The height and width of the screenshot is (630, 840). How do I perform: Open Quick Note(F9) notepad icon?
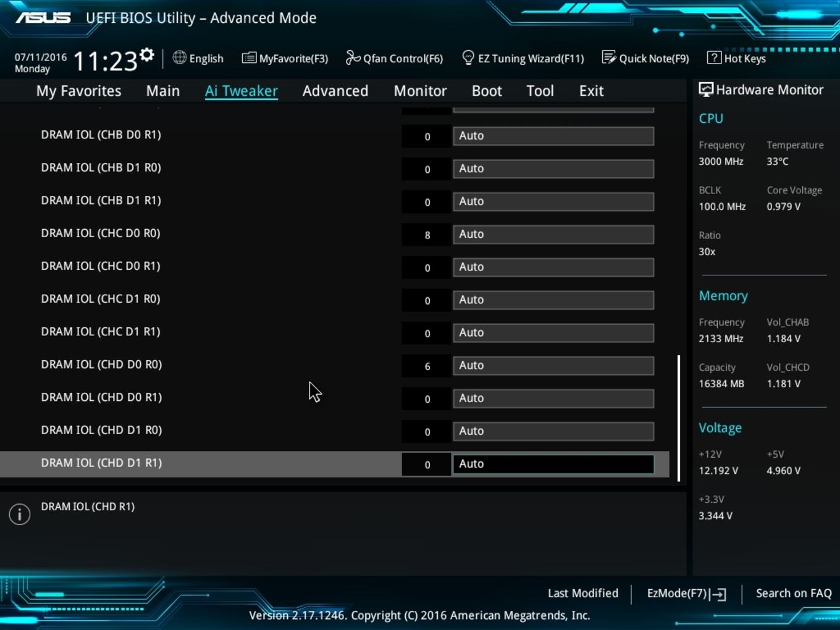click(x=608, y=57)
